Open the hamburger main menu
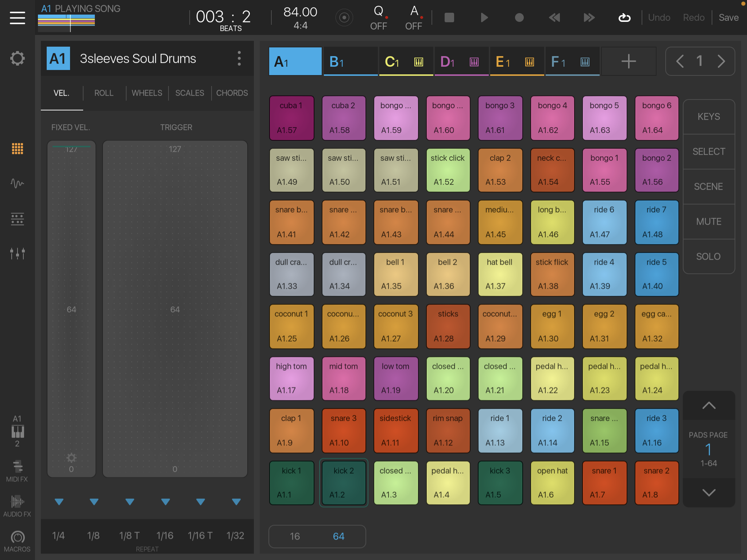 (x=17, y=17)
